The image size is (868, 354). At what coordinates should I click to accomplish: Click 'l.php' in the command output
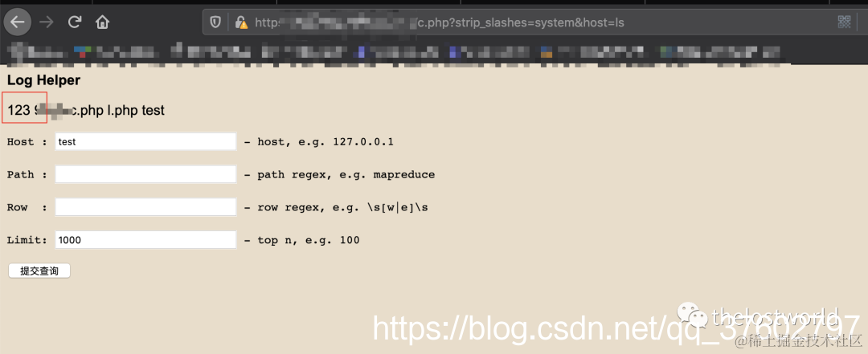click(123, 110)
